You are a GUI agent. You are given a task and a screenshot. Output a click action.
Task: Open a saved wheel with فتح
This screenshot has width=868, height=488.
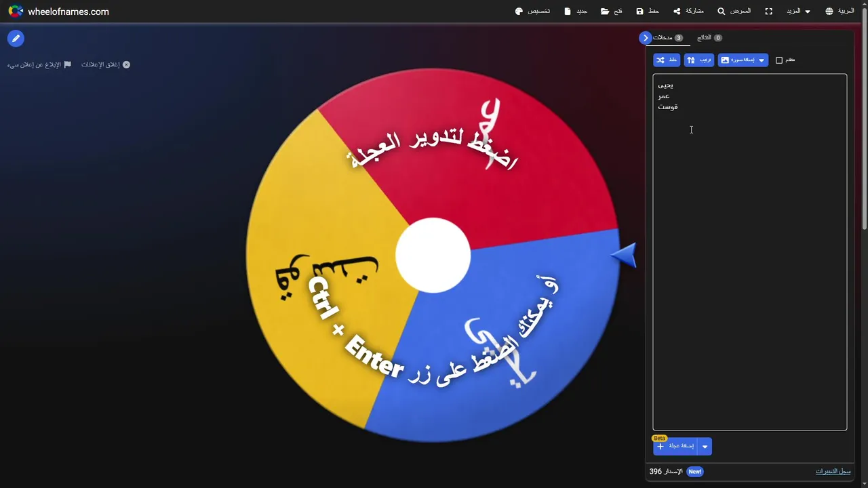612,12
